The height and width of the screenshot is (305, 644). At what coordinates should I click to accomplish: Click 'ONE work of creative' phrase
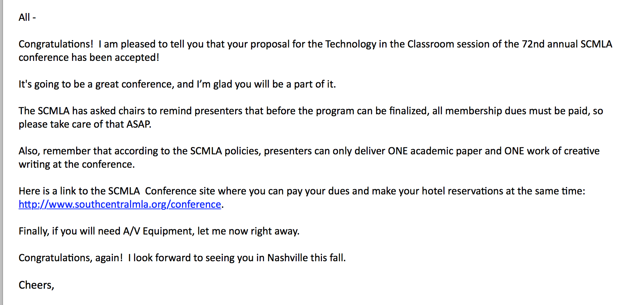click(x=552, y=151)
